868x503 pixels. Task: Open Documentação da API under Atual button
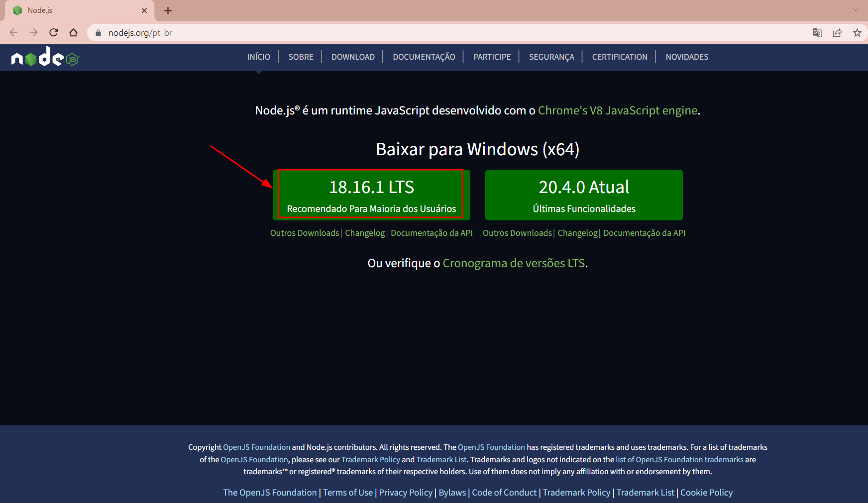(x=644, y=233)
